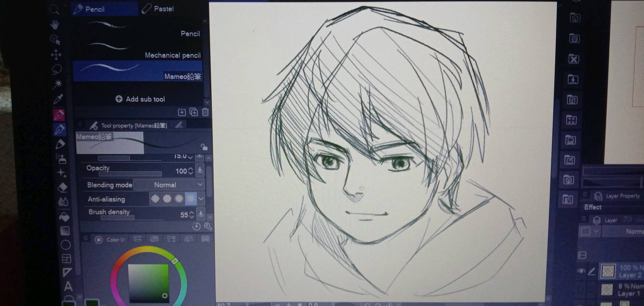The width and height of the screenshot is (644, 306).
Task: Open the layer palette color dropdown arrow
Action: 596,231
